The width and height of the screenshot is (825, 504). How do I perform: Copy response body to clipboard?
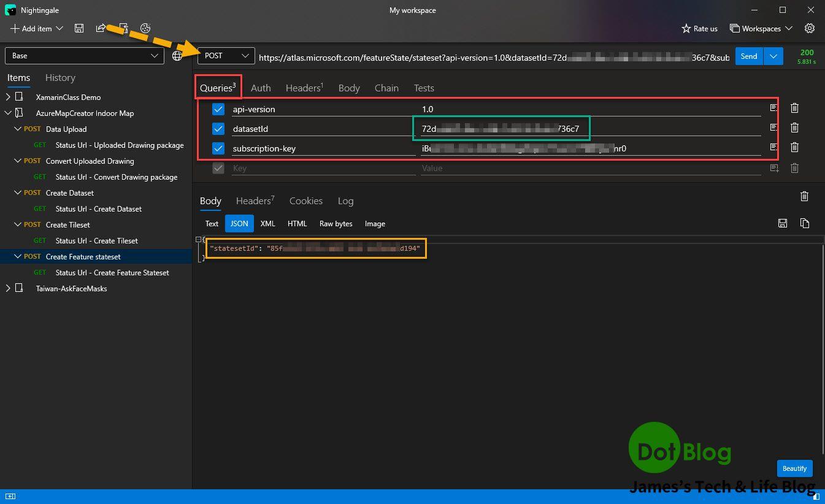click(804, 223)
